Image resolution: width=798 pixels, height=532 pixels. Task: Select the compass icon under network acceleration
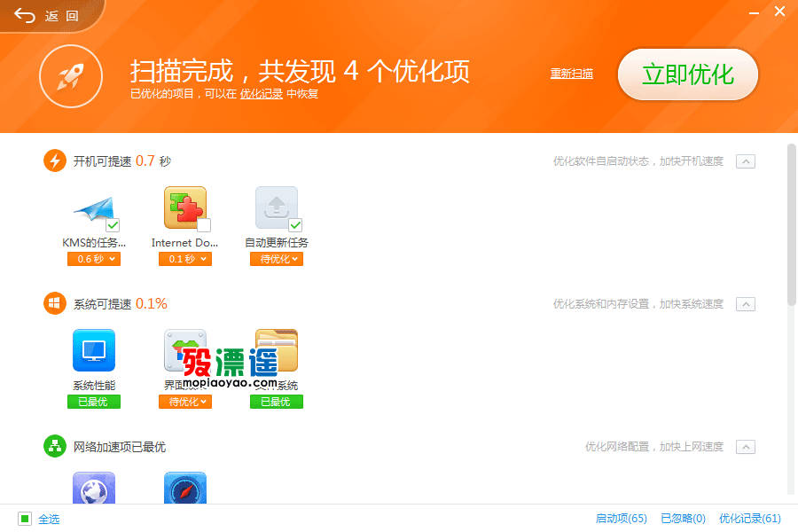pyautogui.click(x=185, y=488)
